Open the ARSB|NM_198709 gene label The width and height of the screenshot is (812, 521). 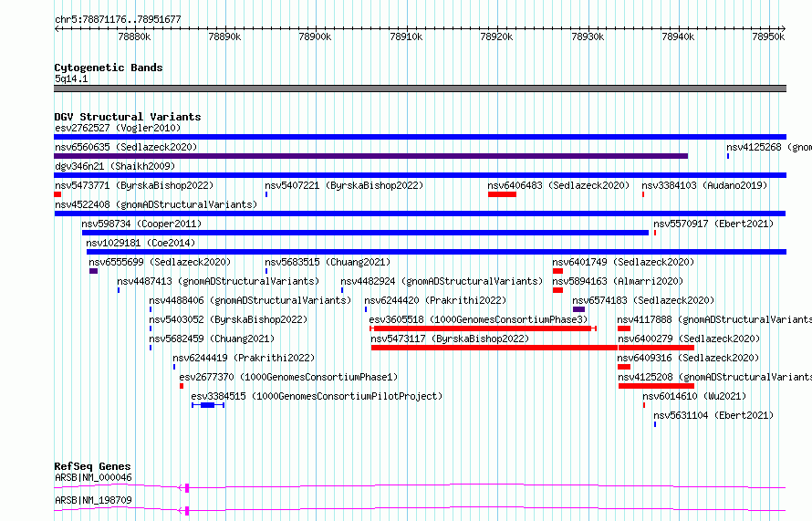click(93, 500)
